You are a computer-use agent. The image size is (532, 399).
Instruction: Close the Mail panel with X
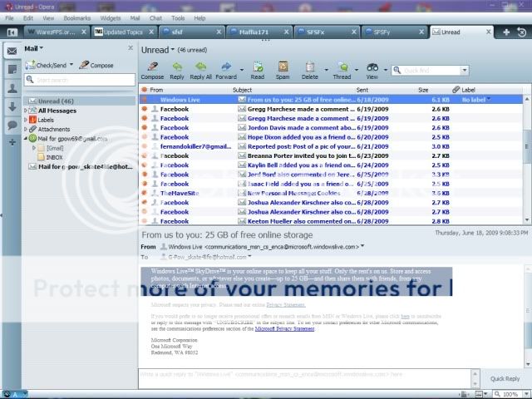tap(131, 48)
